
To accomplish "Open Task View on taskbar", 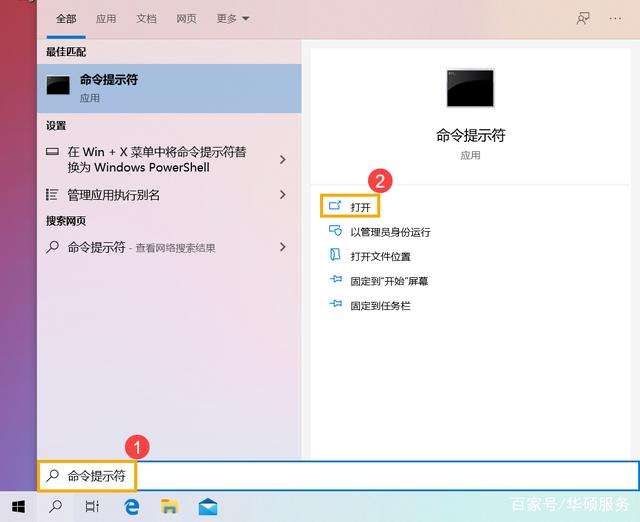I will (x=92, y=507).
